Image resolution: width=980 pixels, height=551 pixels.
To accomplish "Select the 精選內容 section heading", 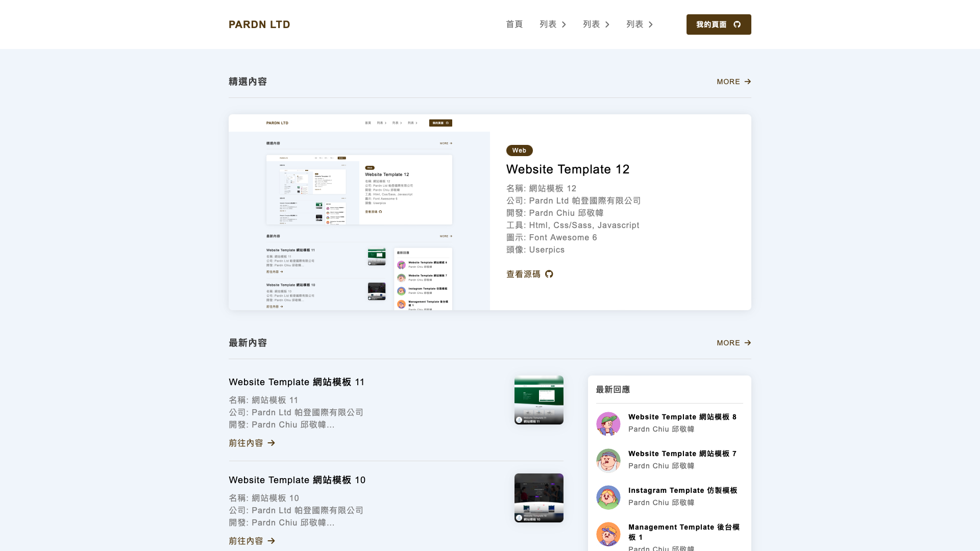I will coord(248,82).
